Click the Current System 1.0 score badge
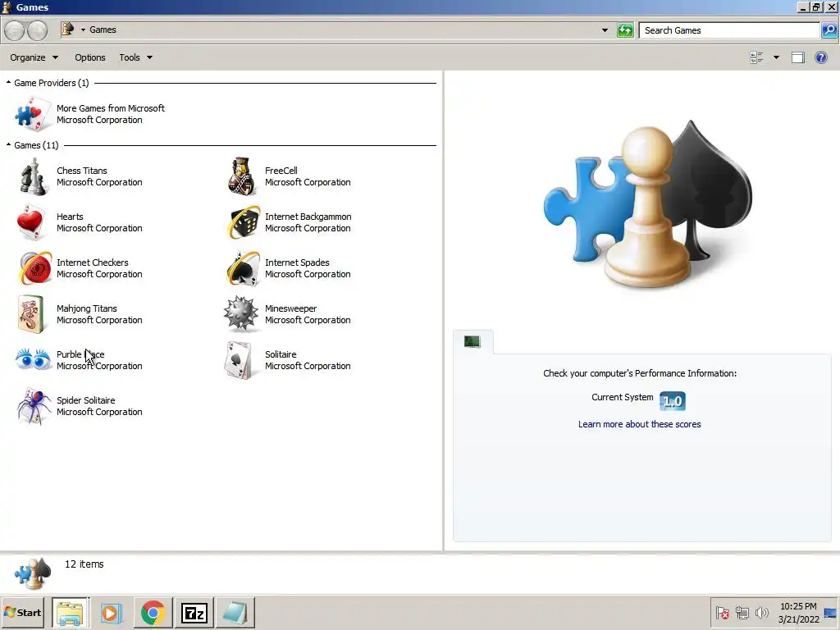840x630 pixels. coord(673,400)
